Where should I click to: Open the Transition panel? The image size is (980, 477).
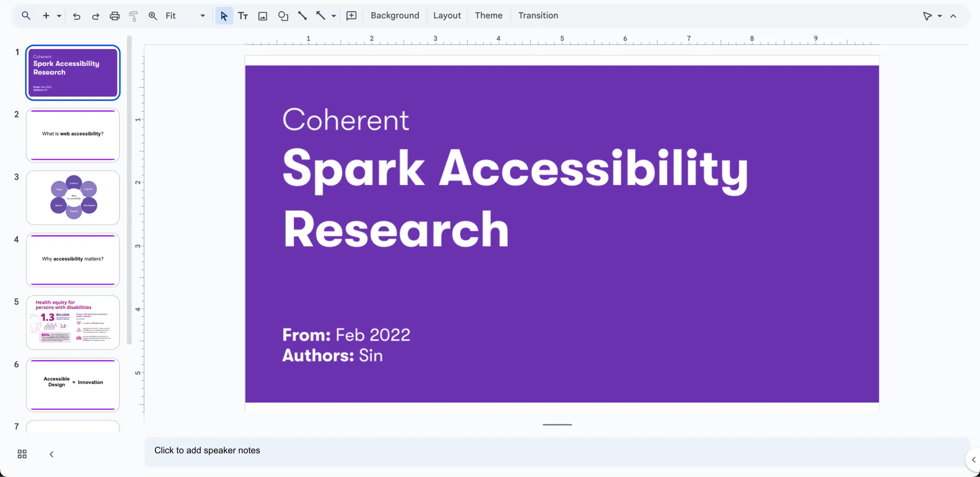tap(538, 15)
